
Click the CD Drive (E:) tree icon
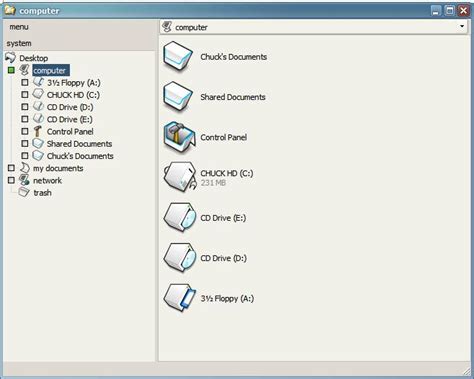(x=38, y=119)
